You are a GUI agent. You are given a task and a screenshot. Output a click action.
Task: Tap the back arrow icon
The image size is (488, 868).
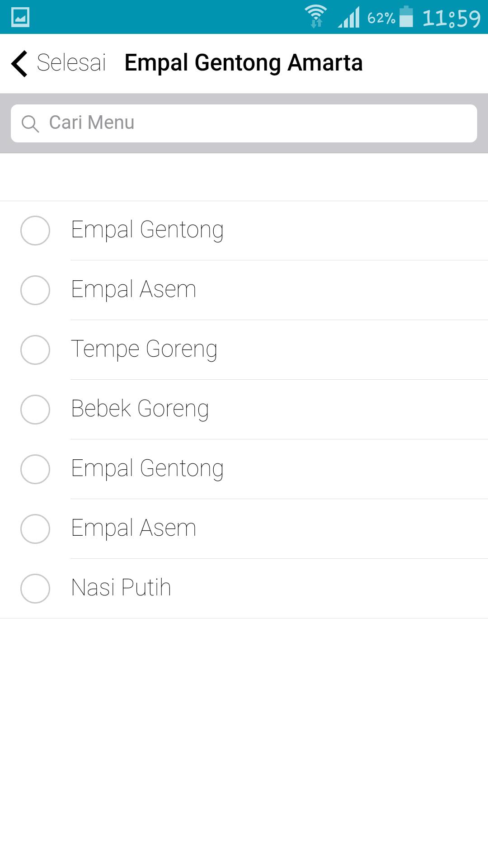point(19,63)
